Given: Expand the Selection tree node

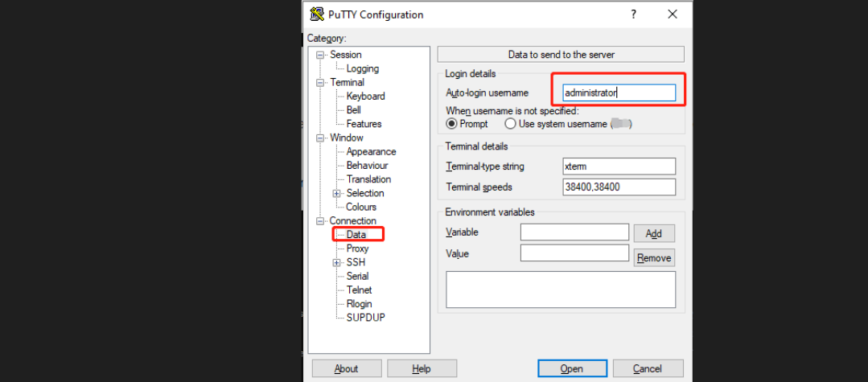Looking at the screenshot, I should click(x=336, y=193).
